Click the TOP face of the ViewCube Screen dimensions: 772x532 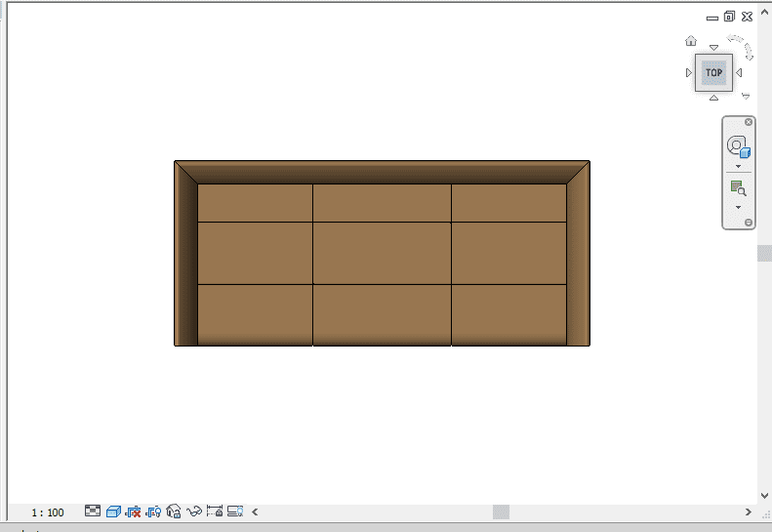click(714, 72)
